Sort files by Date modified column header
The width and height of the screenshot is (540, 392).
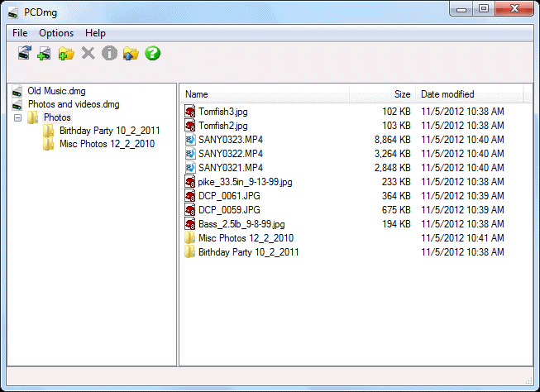[x=470, y=94]
